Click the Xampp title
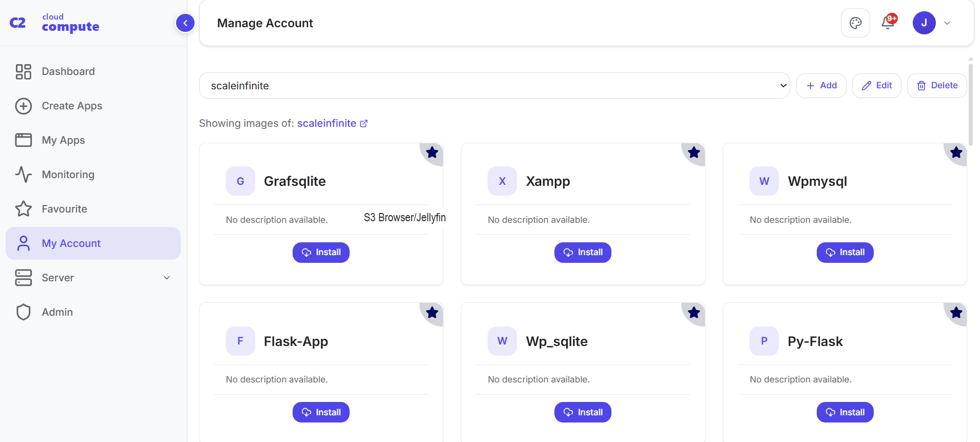The image size is (980, 442). coord(548,181)
